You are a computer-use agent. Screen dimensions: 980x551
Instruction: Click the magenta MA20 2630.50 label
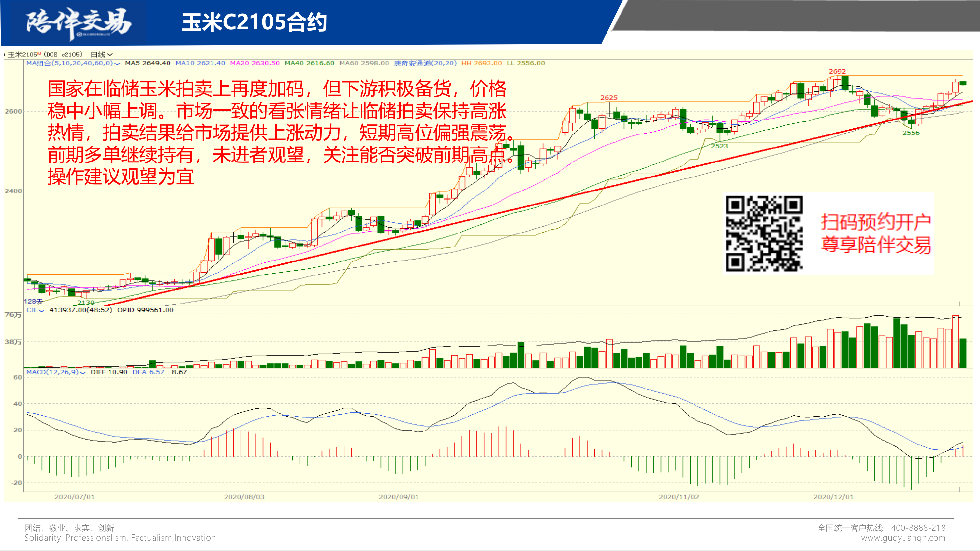[255, 63]
